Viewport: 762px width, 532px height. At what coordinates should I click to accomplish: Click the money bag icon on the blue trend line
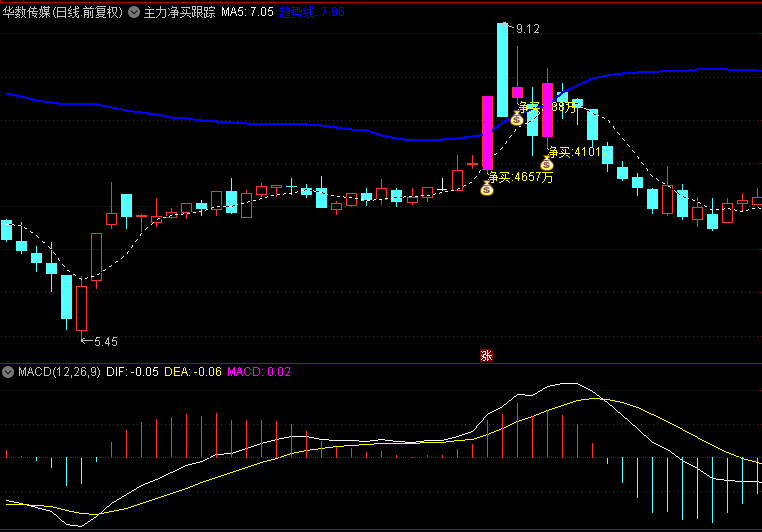click(517, 118)
